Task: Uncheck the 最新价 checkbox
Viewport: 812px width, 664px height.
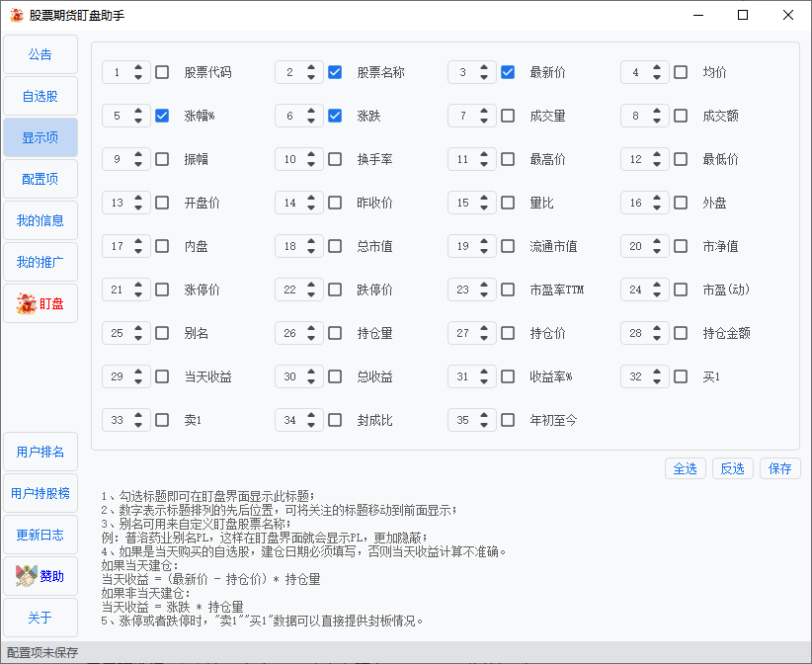Action: point(508,72)
